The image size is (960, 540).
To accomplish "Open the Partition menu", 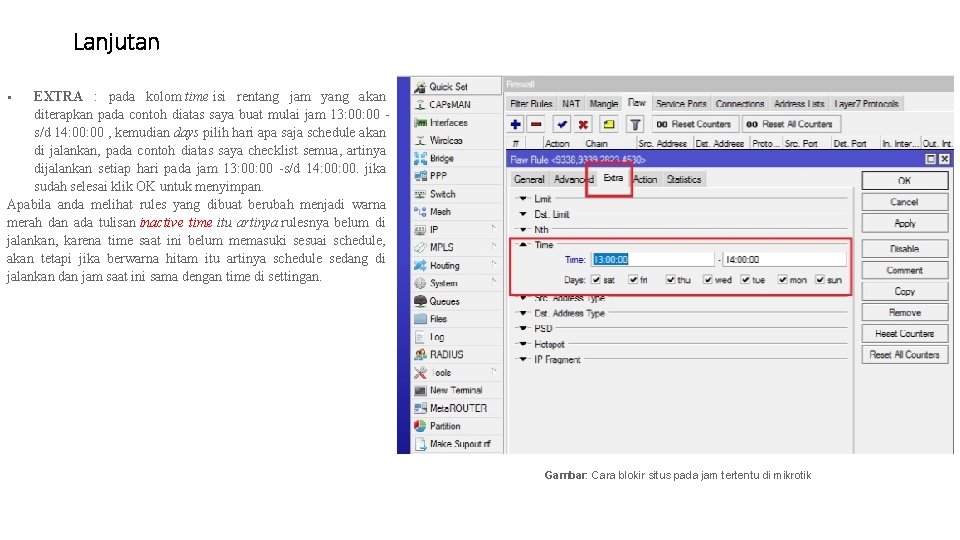I will tap(456, 426).
